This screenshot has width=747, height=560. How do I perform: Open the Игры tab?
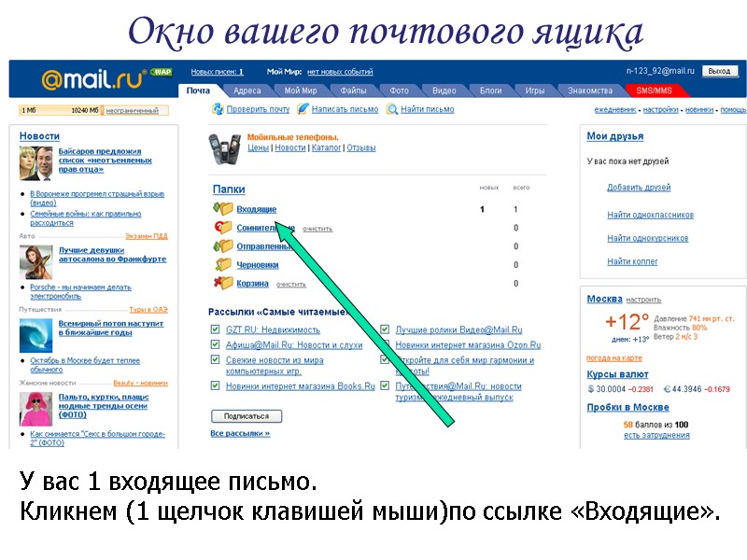(534, 91)
